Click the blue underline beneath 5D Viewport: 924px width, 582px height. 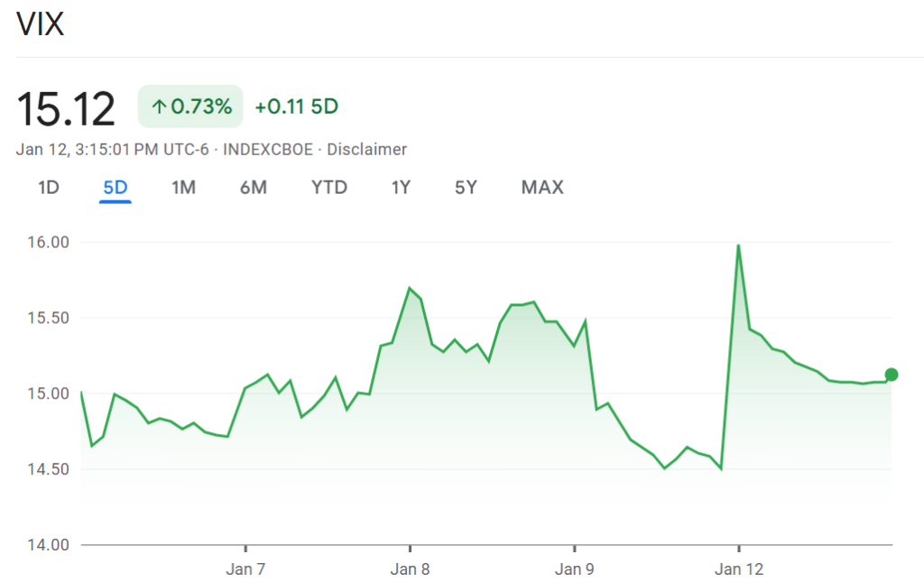(x=115, y=200)
